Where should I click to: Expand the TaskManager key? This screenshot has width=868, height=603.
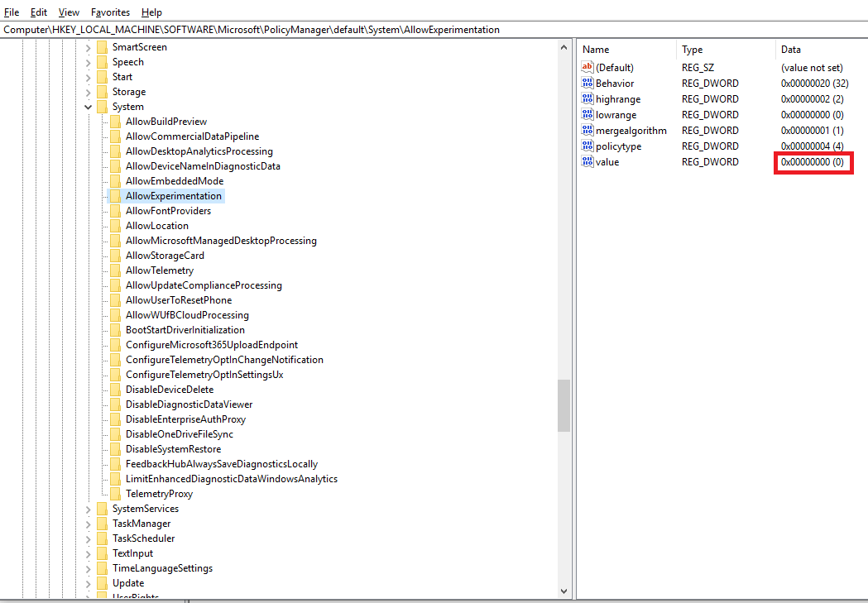[88, 524]
